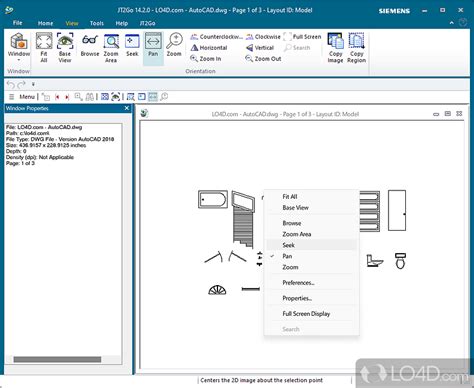Restore the AutoCAD.dwg document window
The width and height of the screenshot is (474, 388).
[x=448, y=114]
